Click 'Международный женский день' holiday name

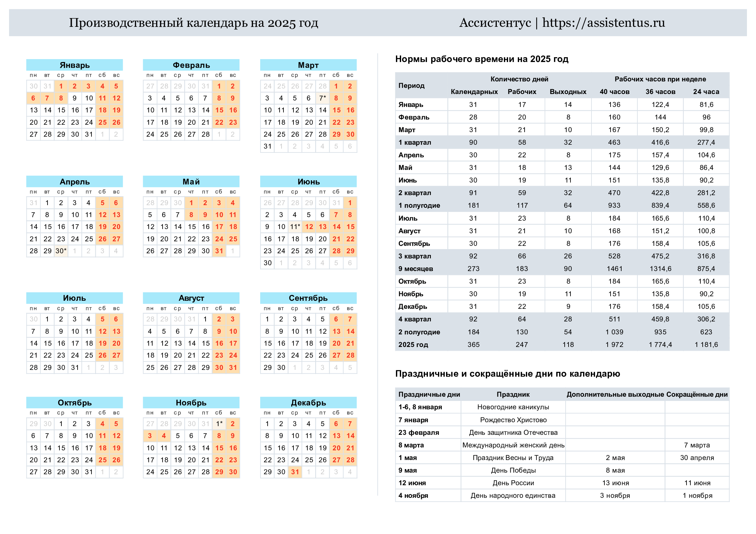[x=513, y=445]
